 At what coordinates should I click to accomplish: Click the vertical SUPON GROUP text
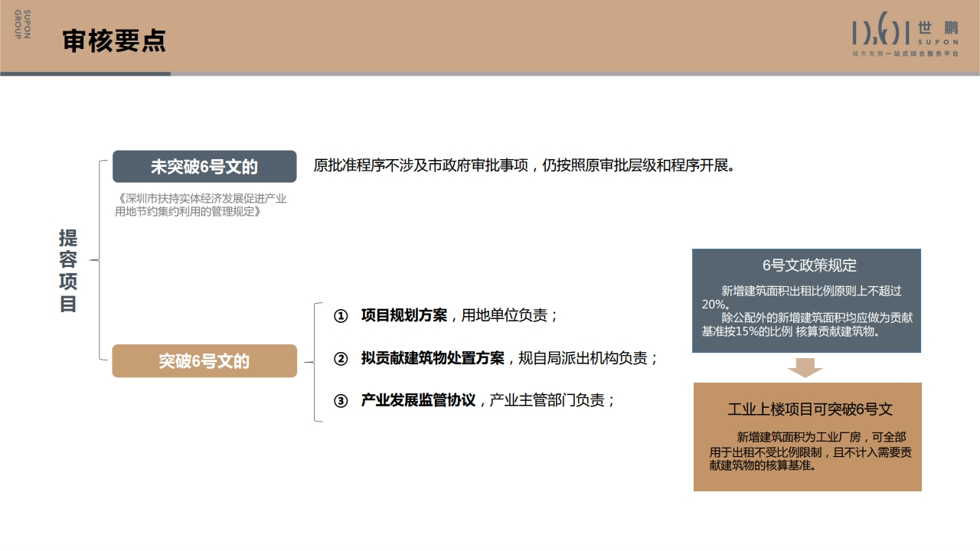pyautogui.click(x=22, y=24)
